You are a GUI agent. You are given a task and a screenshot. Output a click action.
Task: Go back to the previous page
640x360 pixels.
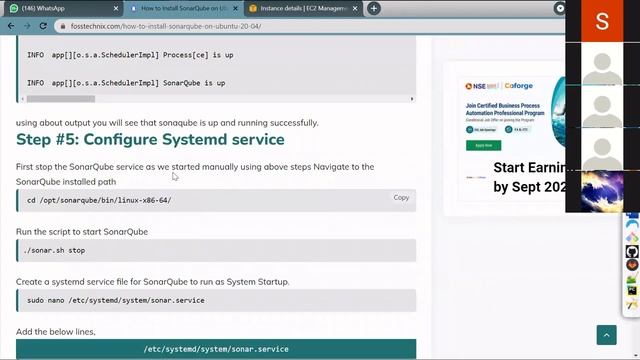(x=11, y=26)
